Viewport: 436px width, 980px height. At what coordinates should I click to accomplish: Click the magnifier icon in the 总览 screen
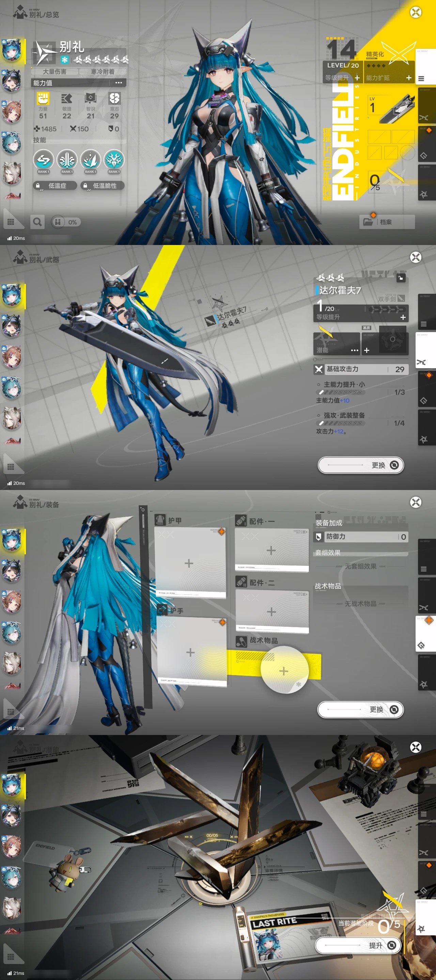click(37, 222)
